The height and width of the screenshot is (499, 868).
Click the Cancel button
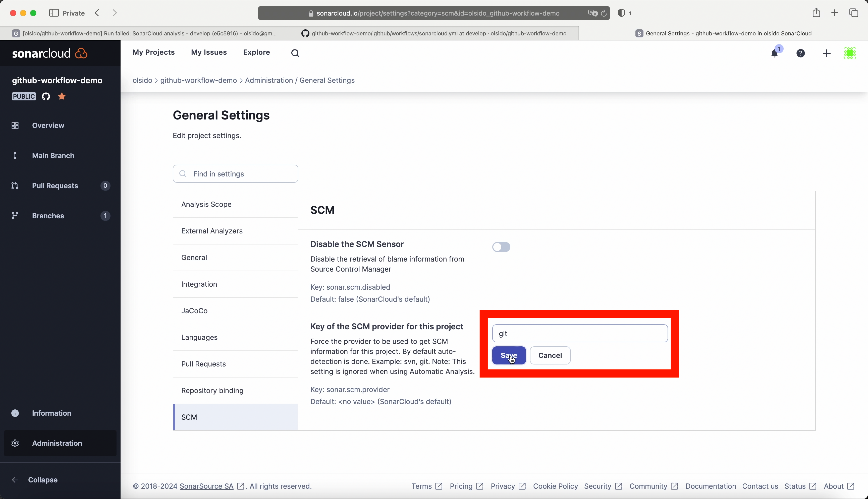pyautogui.click(x=550, y=355)
